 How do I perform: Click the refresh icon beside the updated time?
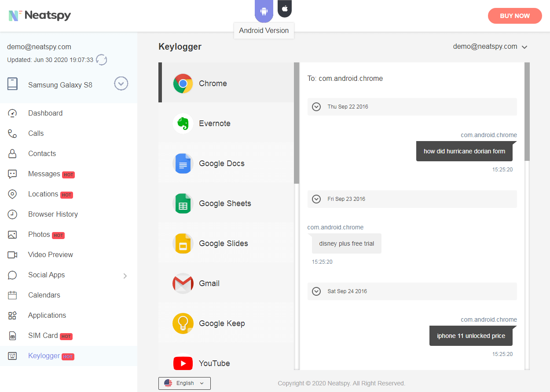tap(102, 60)
